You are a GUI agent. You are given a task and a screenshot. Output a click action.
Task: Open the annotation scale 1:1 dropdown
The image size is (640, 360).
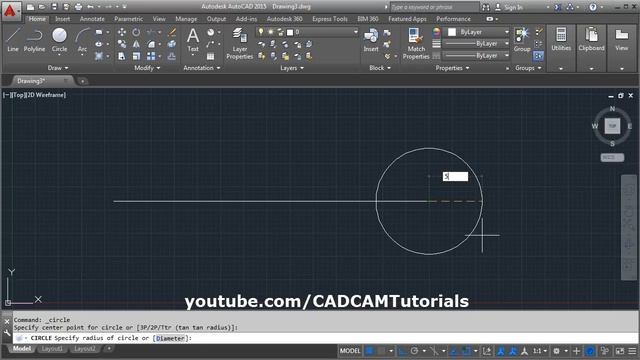(x=540, y=351)
